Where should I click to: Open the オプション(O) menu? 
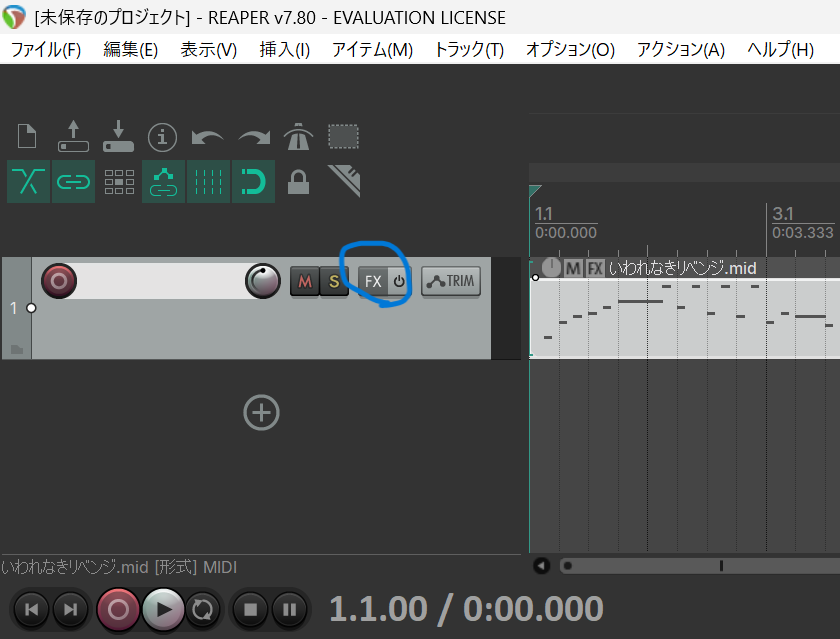[x=571, y=50]
